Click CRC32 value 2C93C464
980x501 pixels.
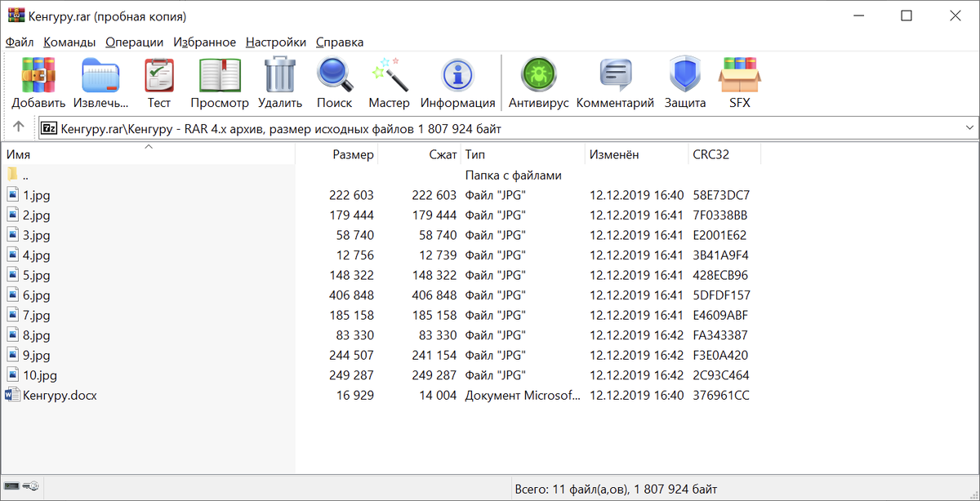pos(721,375)
